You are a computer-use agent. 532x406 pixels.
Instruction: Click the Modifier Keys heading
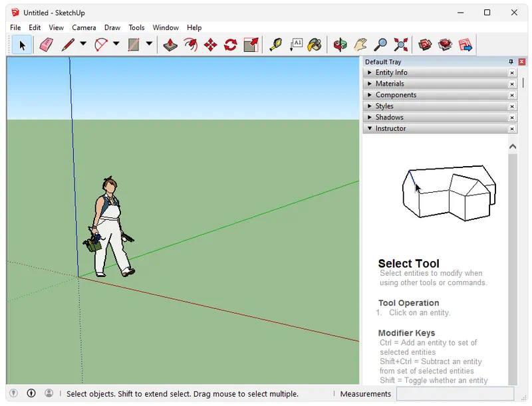pos(406,333)
